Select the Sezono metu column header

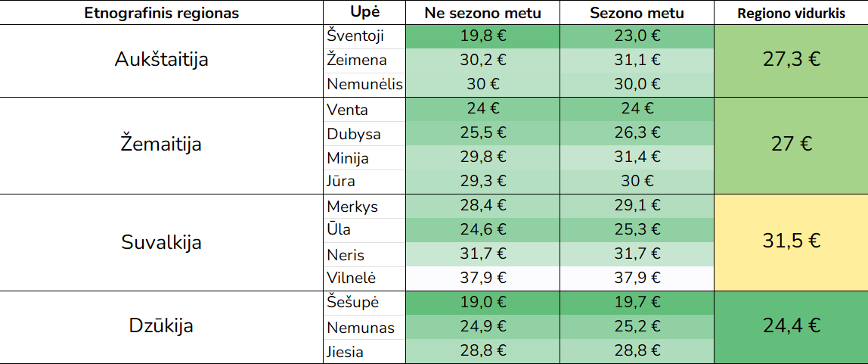coord(637,13)
